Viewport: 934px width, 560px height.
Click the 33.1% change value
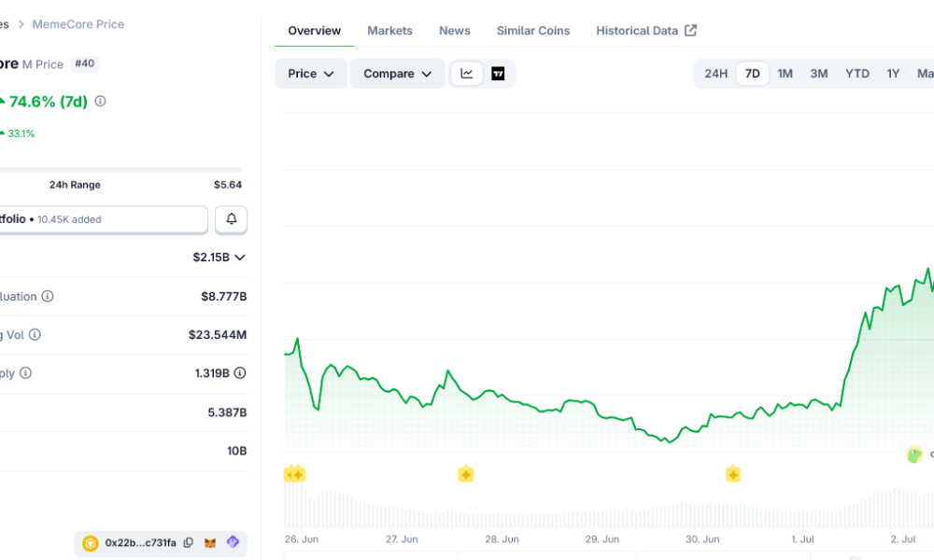pos(21,133)
